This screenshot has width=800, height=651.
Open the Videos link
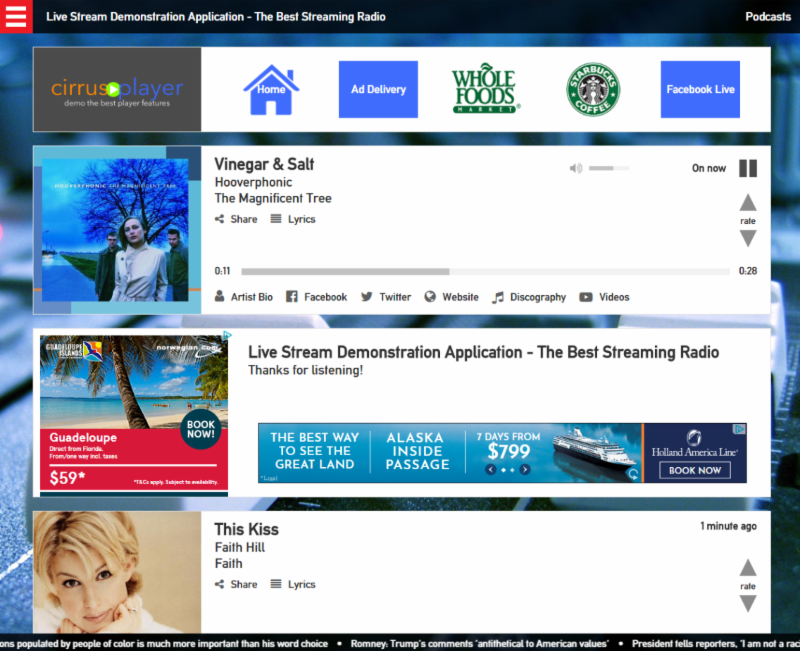[605, 297]
